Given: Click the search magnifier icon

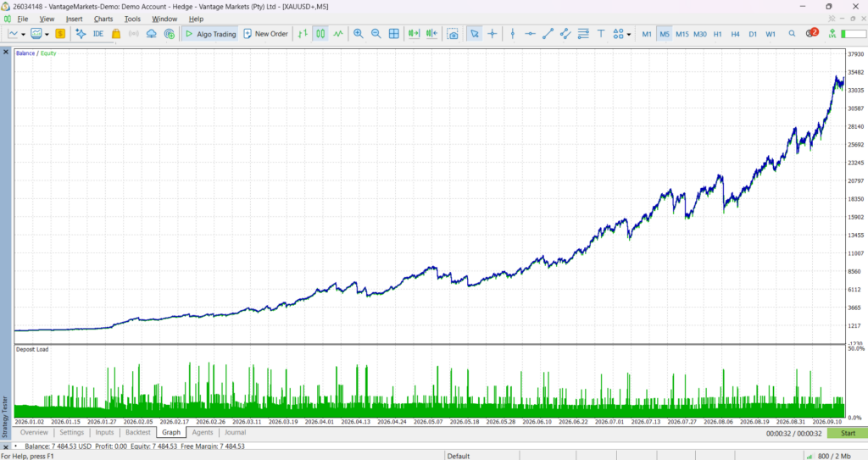Looking at the screenshot, I should point(793,34).
